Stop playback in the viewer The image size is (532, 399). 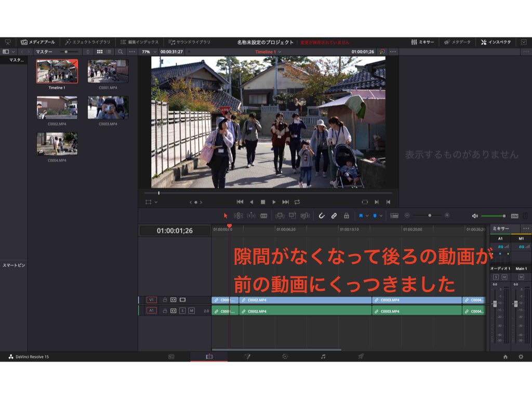coord(263,202)
